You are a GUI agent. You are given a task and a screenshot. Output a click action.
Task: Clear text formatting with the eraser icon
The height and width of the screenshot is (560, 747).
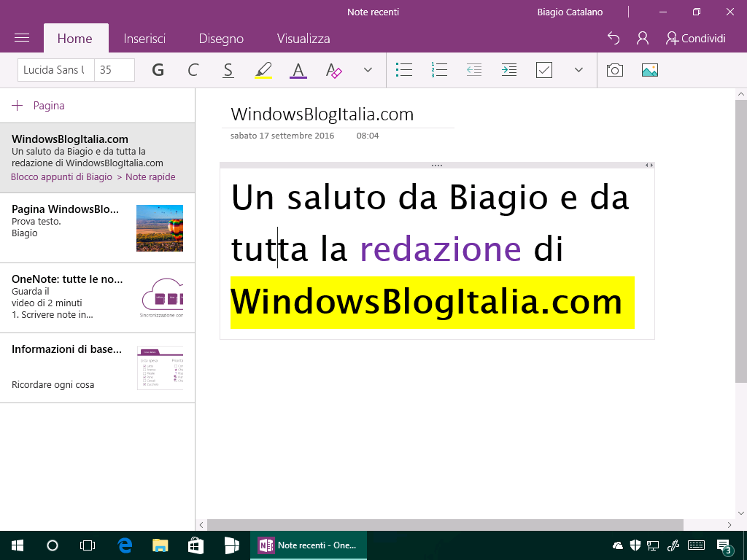coord(333,70)
